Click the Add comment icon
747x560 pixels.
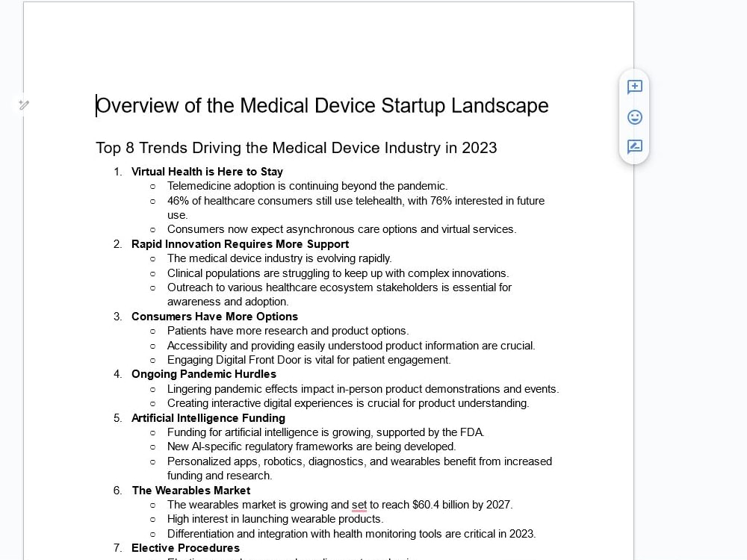pos(634,87)
